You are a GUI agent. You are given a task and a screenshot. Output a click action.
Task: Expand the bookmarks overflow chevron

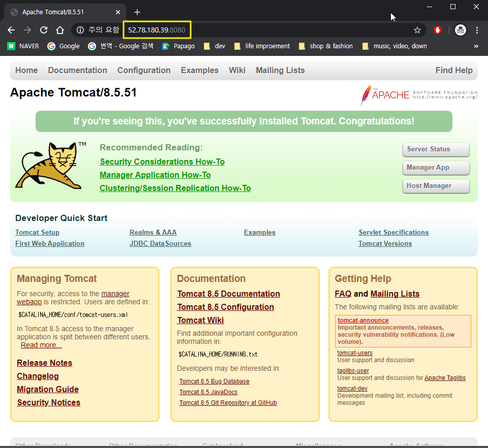[x=476, y=46]
